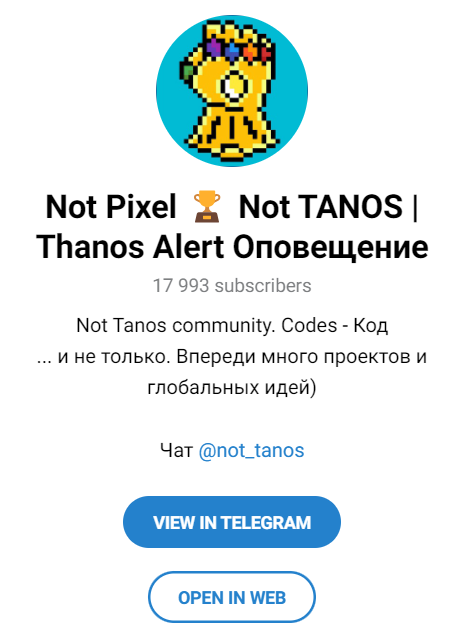Click the orange gem on the gauntlet

pyautogui.click(x=250, y=51)
